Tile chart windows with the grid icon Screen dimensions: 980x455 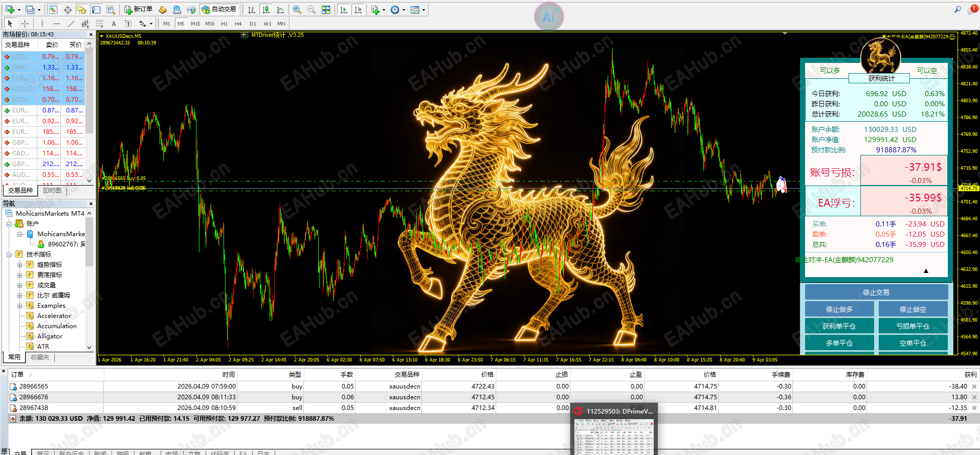326,10
